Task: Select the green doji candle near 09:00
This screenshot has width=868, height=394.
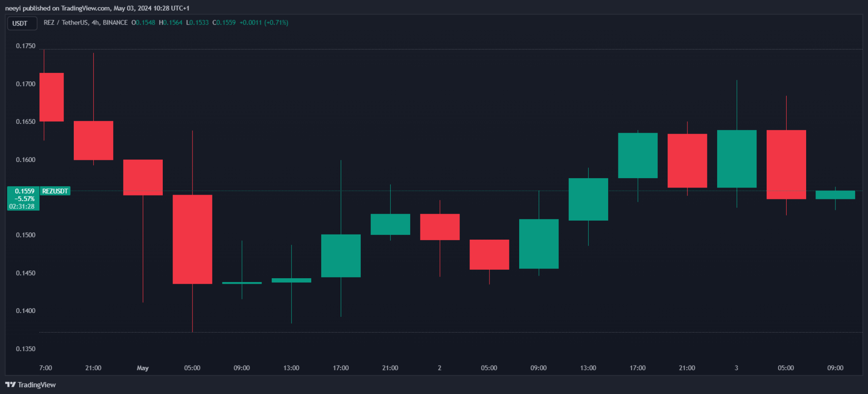Action: tap(242, 282)
